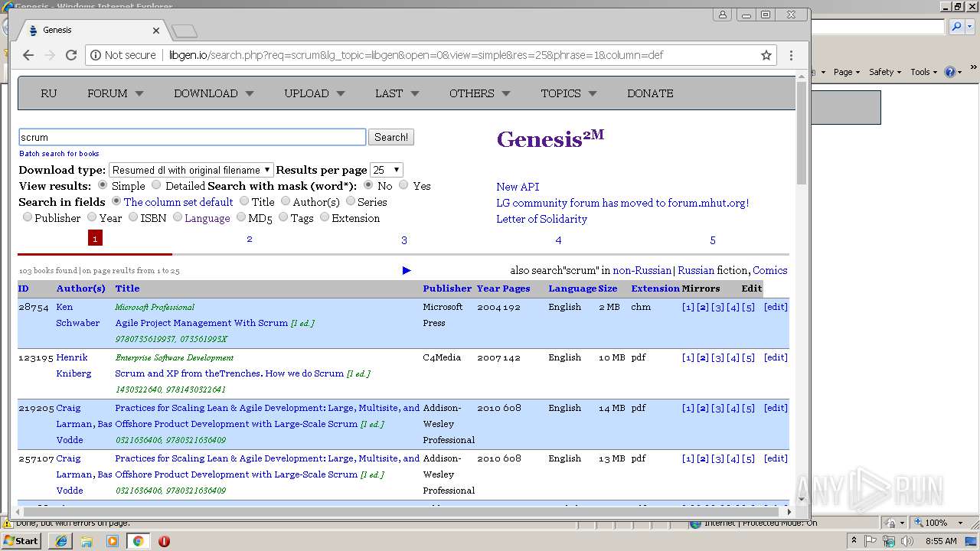The image size is (980, 551).
Task: Select Detailed view results radio
Action: [156, 185]
